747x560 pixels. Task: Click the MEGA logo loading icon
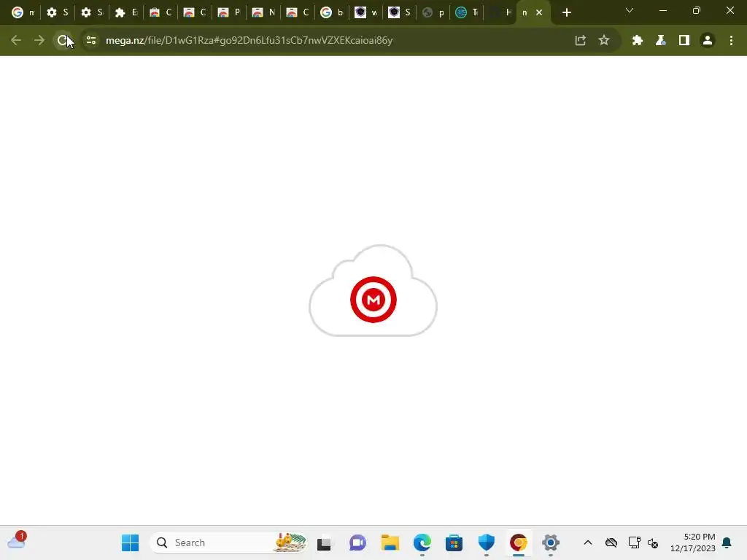click(x=373, y=300)
